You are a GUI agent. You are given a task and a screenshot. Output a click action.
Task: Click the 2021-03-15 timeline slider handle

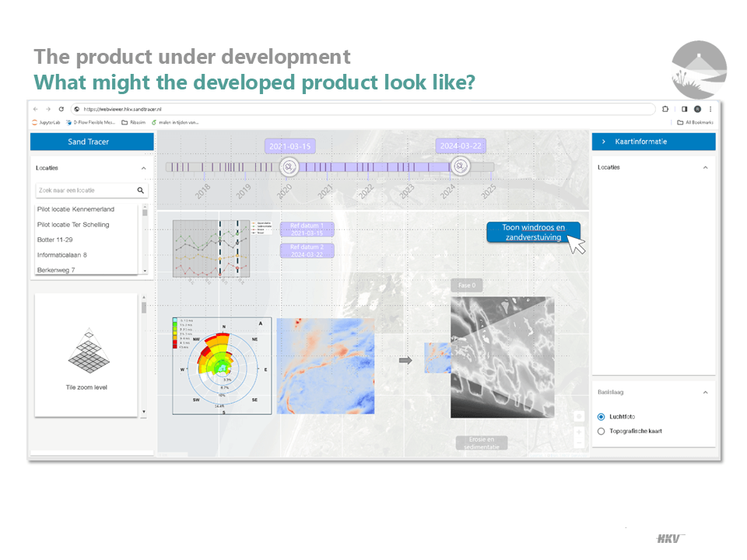(289, 166)
